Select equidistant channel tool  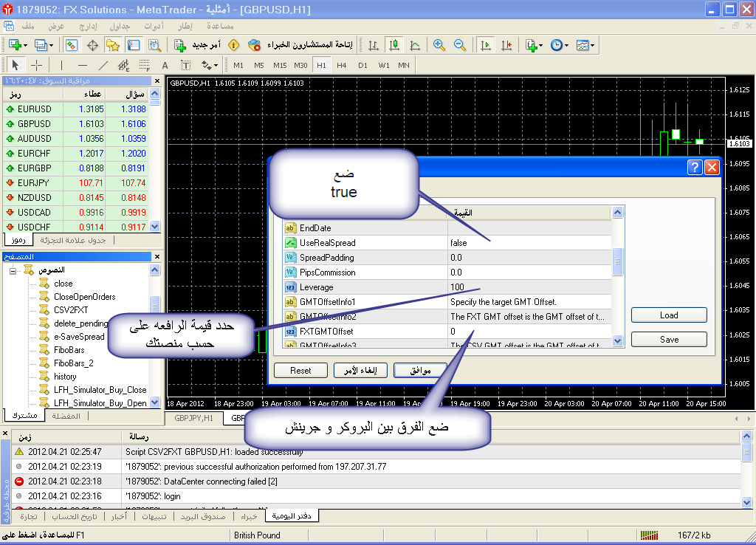click(123, 65)
